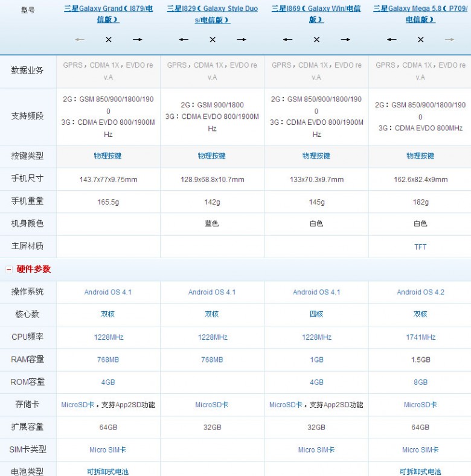Select the 128.9x68.8x10.7mm size cell
The image size is (471, 476).
[x=213, y=180]
